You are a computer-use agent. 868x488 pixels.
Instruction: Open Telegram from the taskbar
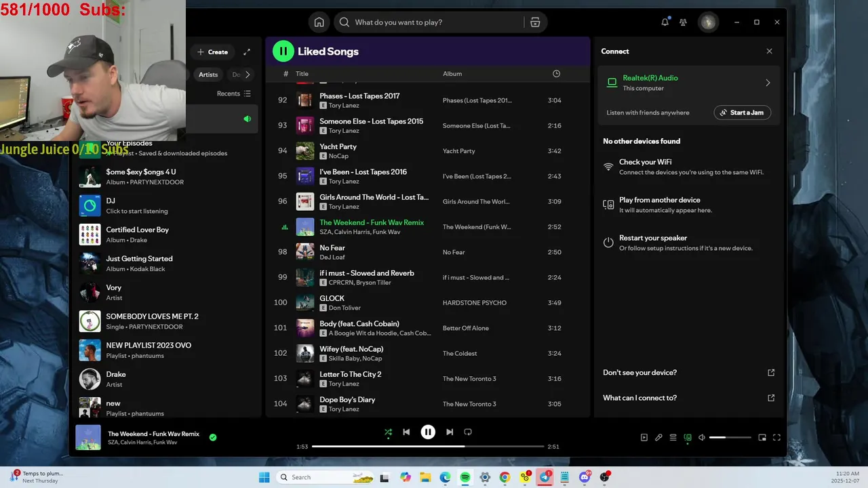coord(545,477)
